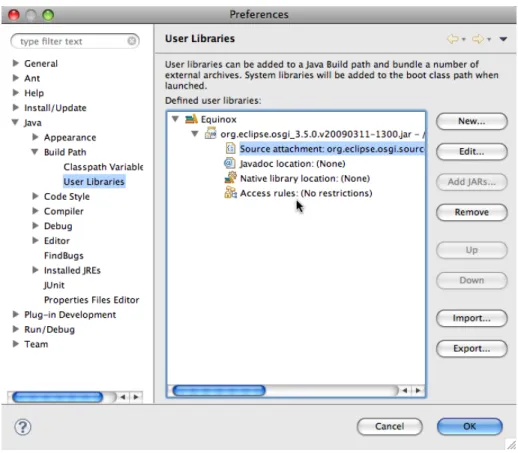The image size is (518, 453).
Task: Click the Import... button
Action: point(471,318)
